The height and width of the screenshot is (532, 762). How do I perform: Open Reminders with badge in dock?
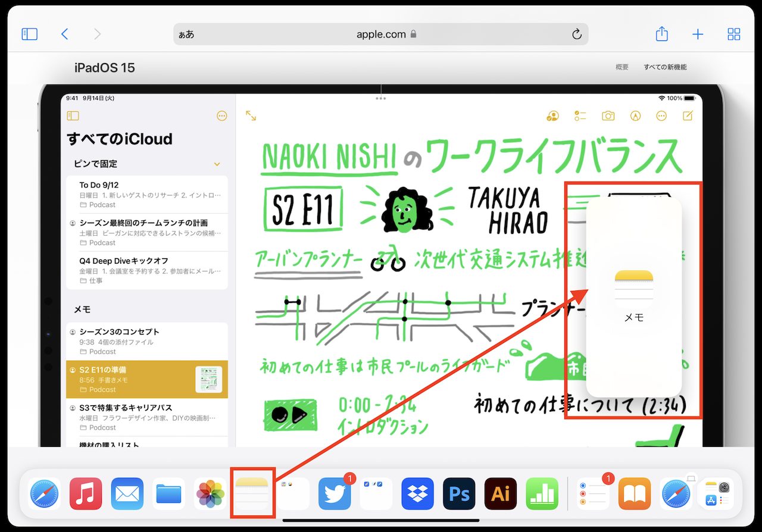(593, 494)
